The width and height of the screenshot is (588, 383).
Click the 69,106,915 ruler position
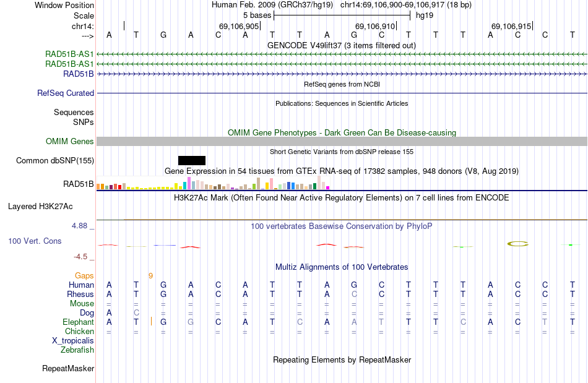[511, 26]
